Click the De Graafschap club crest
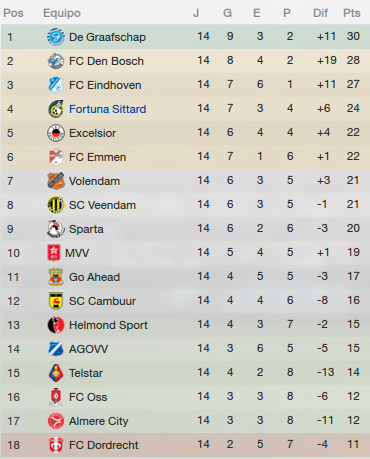 (56, 37)
